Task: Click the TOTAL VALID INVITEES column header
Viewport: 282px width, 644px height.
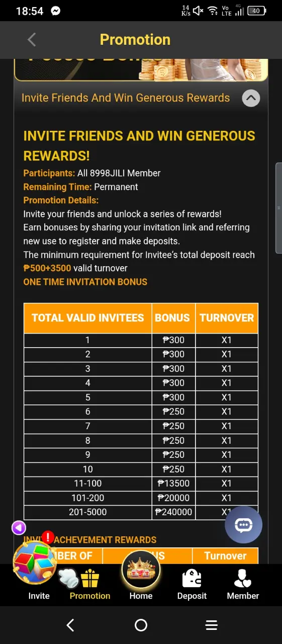Action: click(87, 318)
